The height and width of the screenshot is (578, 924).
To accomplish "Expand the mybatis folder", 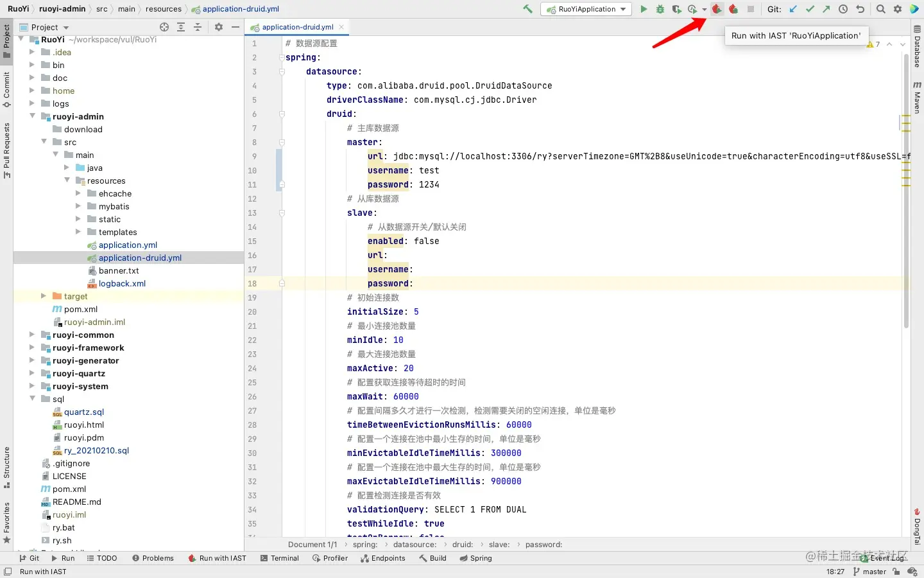I will [x=78, y=206].
